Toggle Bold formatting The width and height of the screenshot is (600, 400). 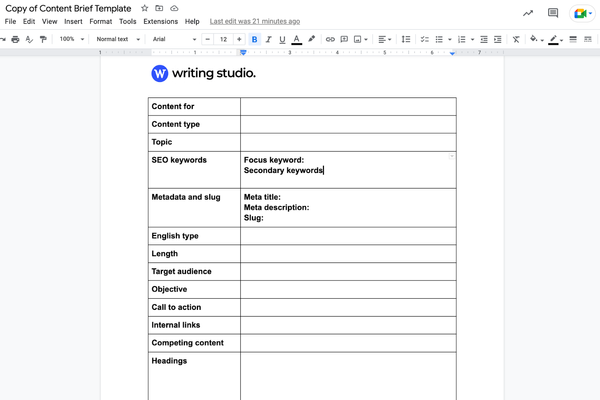(x=254, y=39)
